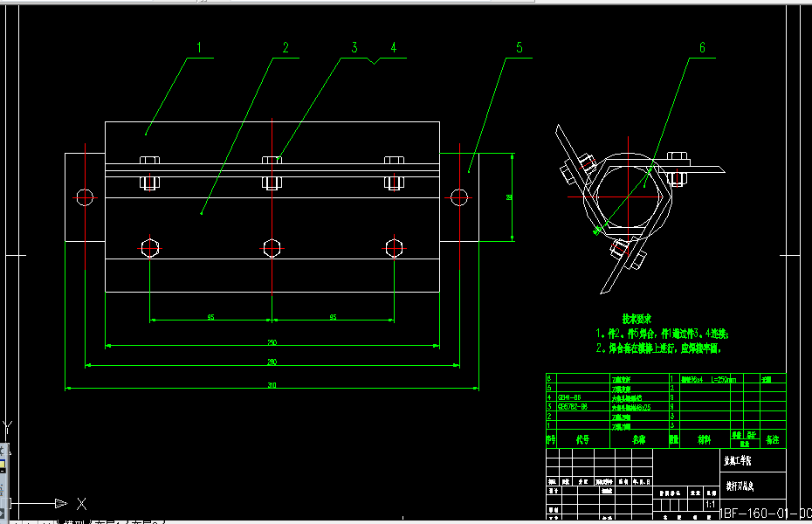Click the L=250mm material note in row 6
The height and width of the screenshot is (524, 812).
724,380
